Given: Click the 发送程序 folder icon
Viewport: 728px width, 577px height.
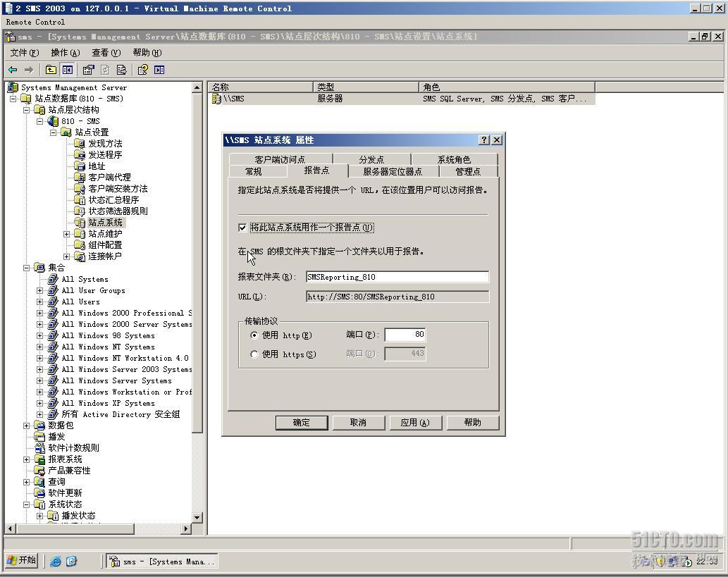Looking at the screenshot, I should click(x=80, y=154).
